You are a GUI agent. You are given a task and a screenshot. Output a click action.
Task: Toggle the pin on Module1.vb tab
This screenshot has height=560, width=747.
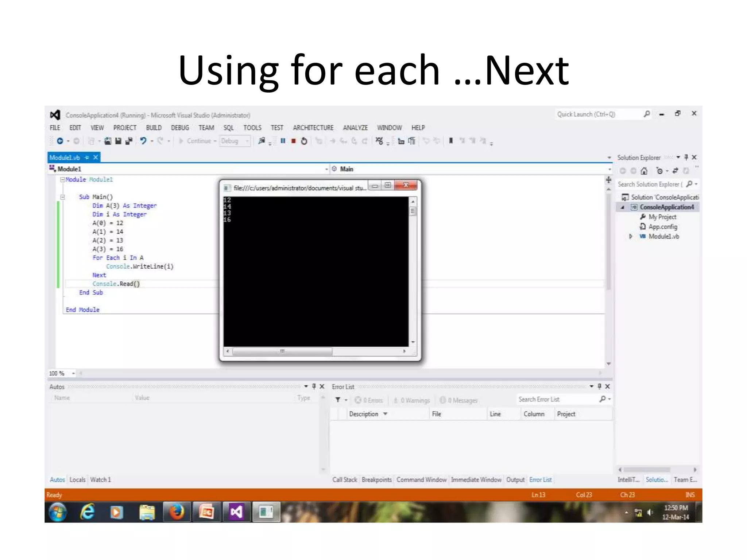click(87, 157)
